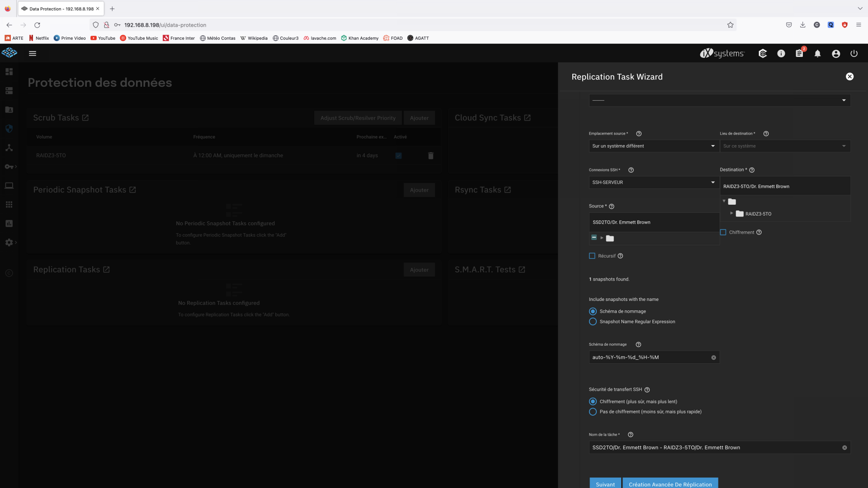Open Emplacement source dropdown
Screen dimensions: 868x488
point(654,146)
